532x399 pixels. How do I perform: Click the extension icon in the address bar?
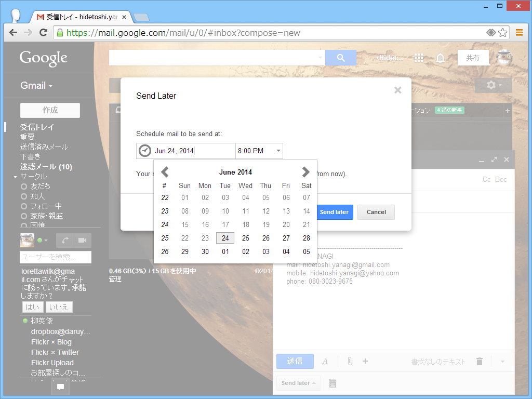click(x=490, y=33)
